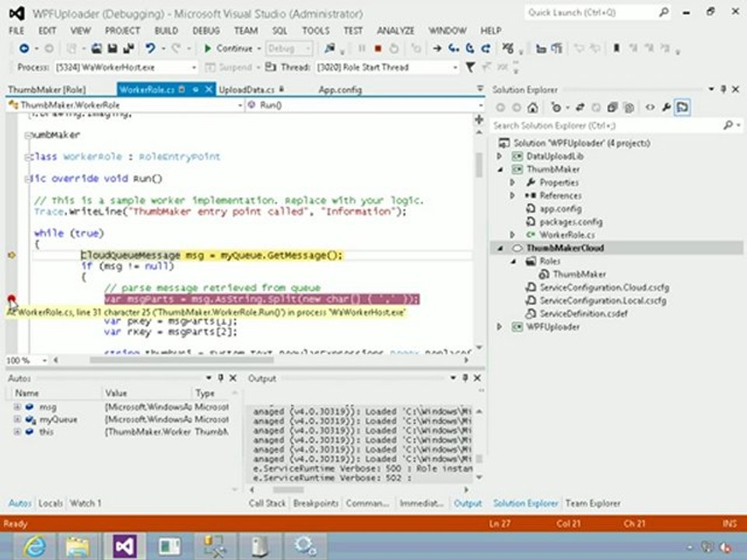Click the View Code icon in Solution Explorer
The width and height of the screenshot is (747, 560).
650,107
